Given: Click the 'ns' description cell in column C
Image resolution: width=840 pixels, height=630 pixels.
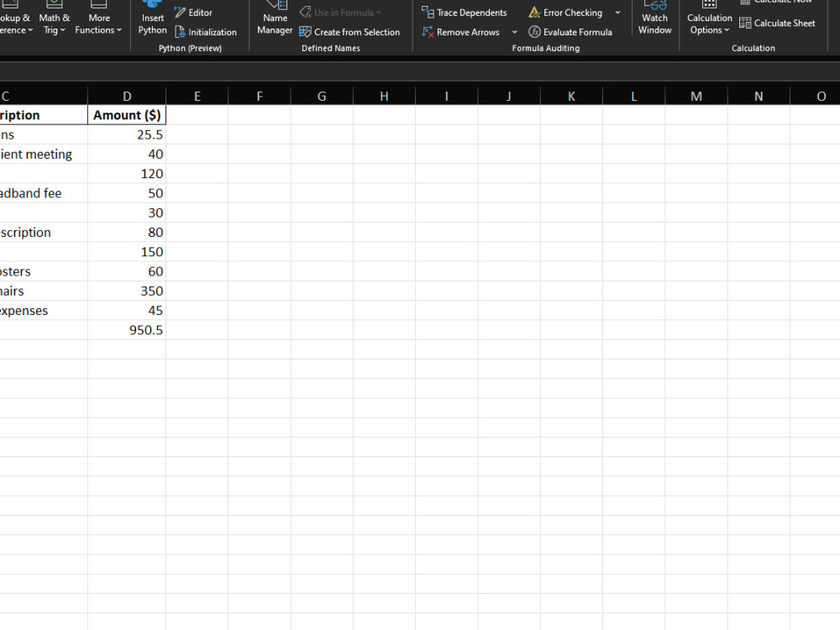Looking at the screenshot, I should (44, 134).
